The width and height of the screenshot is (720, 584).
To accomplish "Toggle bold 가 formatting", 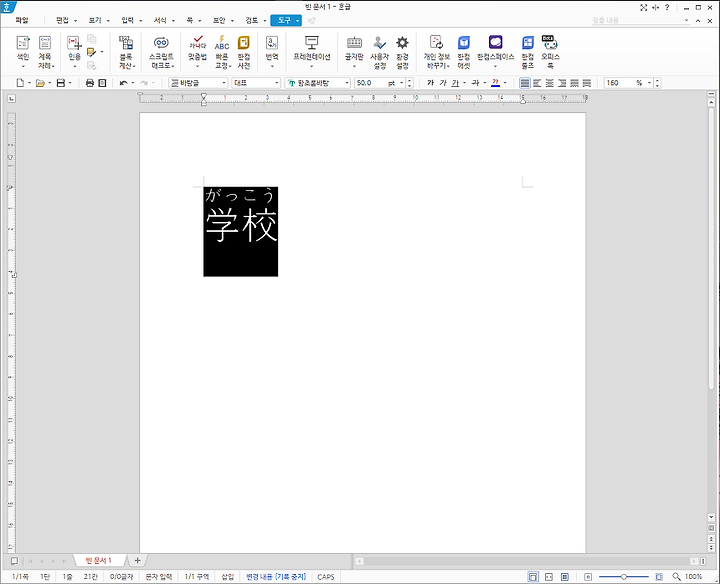I will tap(430, 83).
